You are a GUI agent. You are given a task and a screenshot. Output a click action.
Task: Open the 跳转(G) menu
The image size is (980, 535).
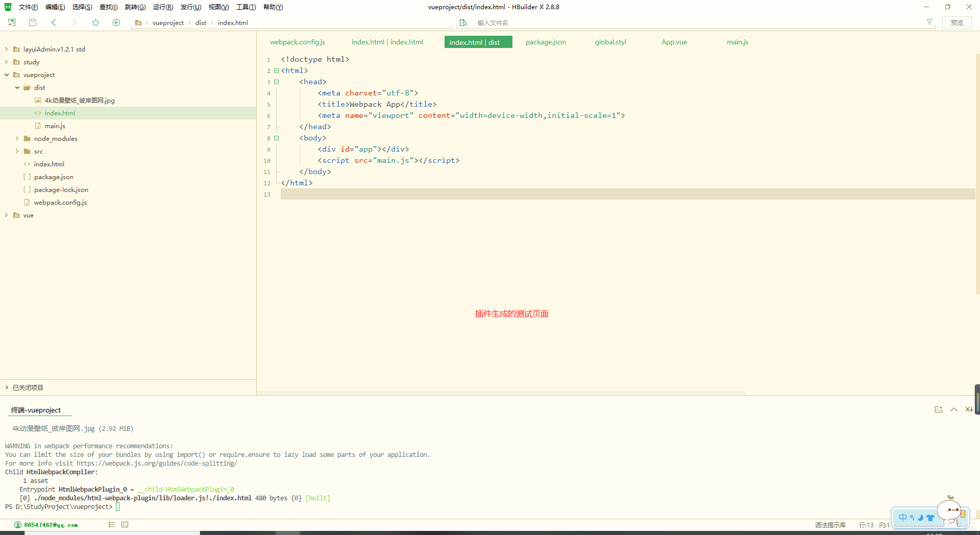click(x=135, y=7)
